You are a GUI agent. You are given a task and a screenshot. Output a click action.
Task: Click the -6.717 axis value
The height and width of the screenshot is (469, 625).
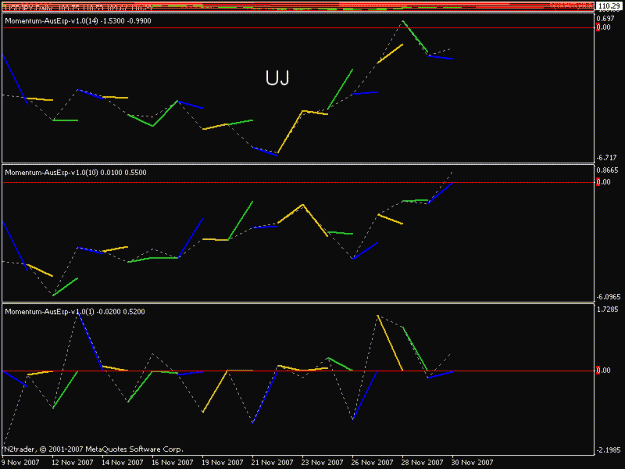point(606,158)
